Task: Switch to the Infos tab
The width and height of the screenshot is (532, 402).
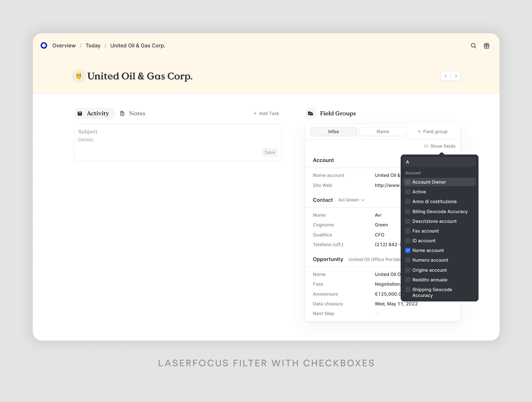Action: [333, 131]
